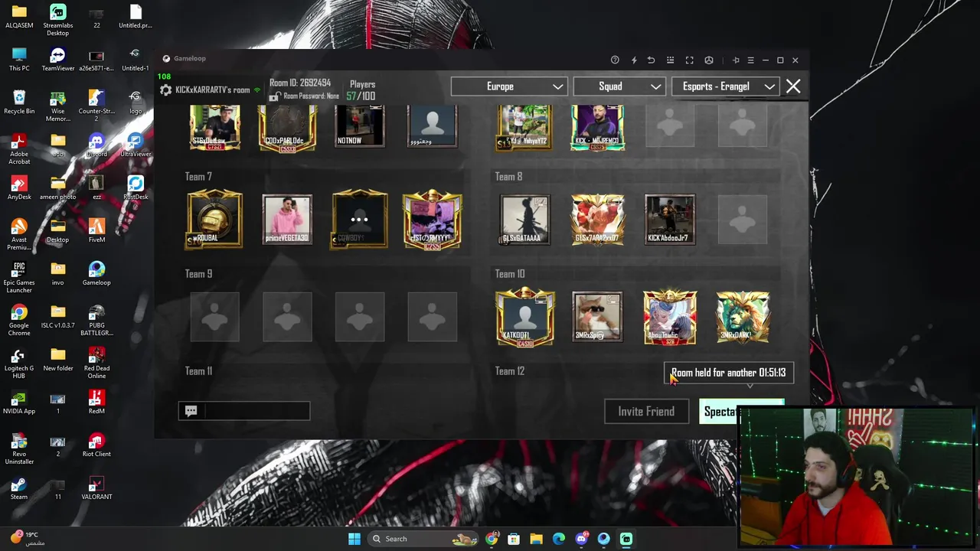Click the Gameloop steering wheel icon

(x=709, y=60)
